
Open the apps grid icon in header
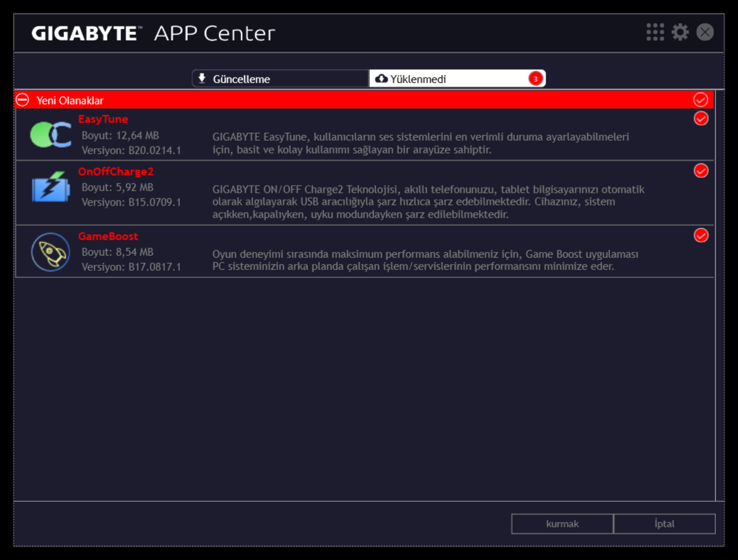pyautogui.click(x=655, y=32)
